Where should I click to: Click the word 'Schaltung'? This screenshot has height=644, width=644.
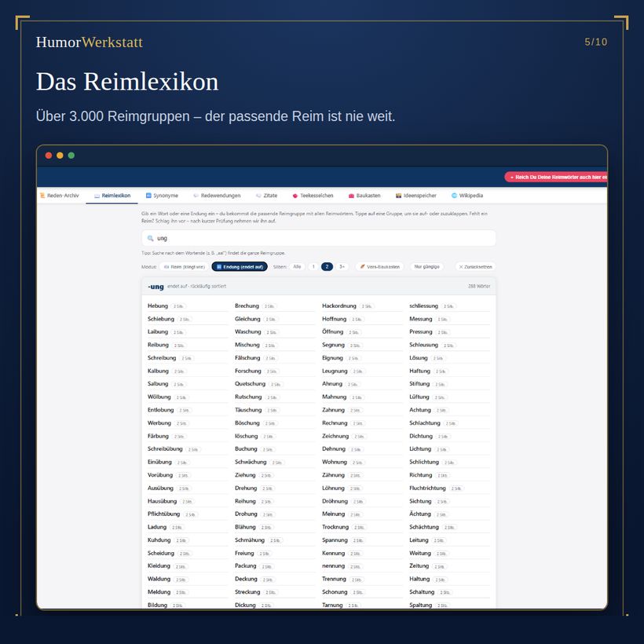point(422,592)
